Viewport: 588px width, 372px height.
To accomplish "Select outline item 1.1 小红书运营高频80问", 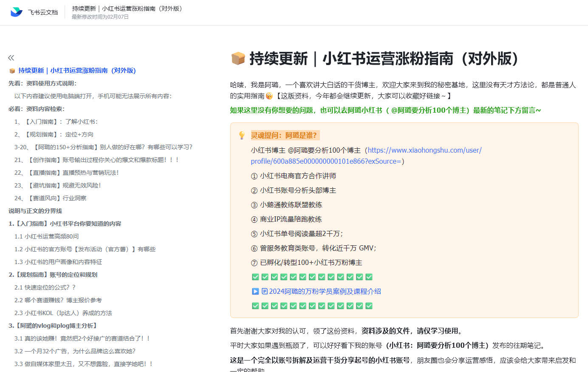I will pyautogui.click(x=46, y=236).
